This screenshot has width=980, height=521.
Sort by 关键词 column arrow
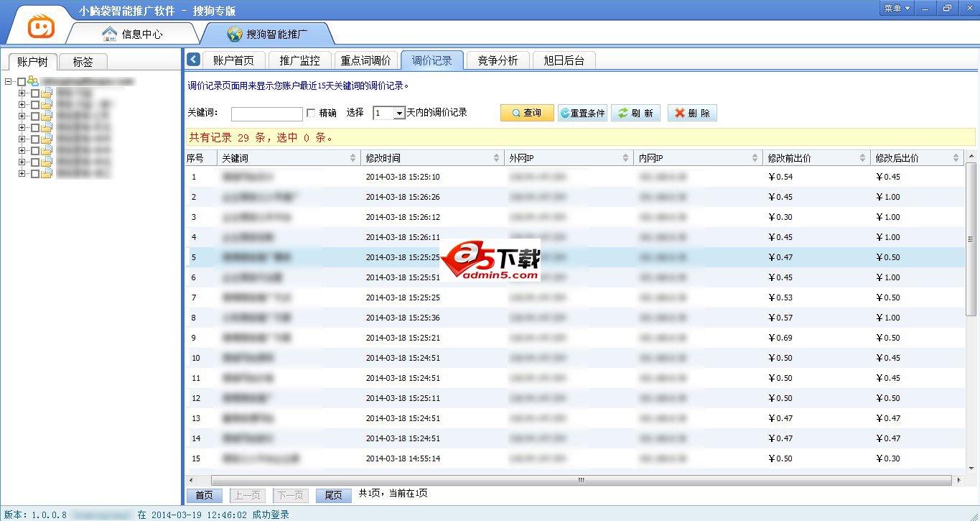(x=353, y=158)
